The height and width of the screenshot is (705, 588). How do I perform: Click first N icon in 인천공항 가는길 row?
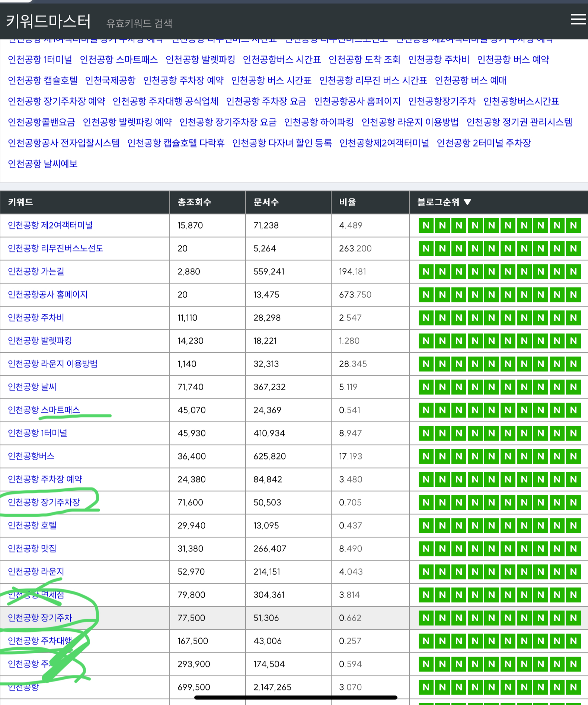pyautogui.click(x=426, y=271)
